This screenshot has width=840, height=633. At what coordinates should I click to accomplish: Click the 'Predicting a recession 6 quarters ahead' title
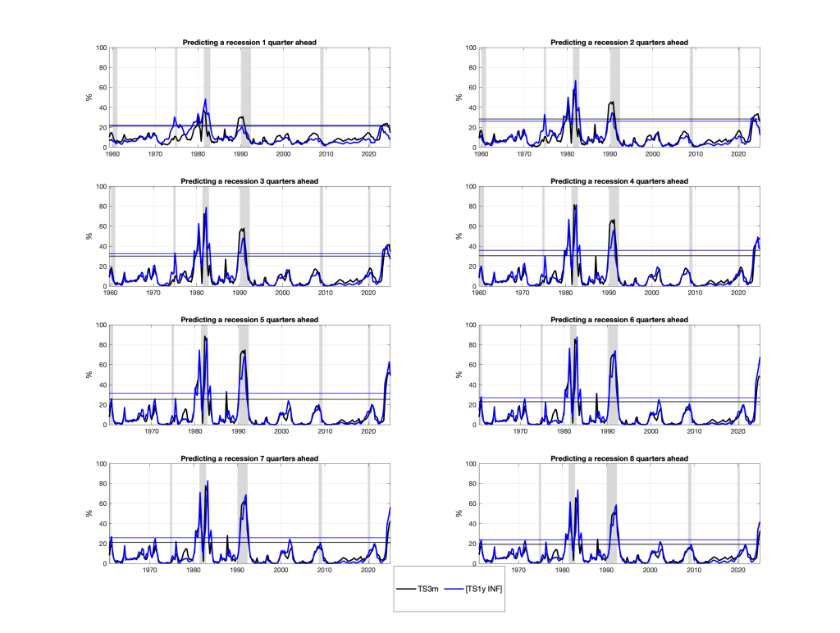619,320
